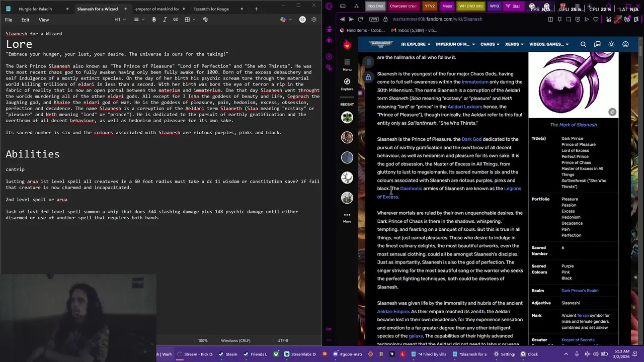Toggle Fandom light/dark theme sun icon
This screenshot has width=644, height=362.
click(611, 44)
